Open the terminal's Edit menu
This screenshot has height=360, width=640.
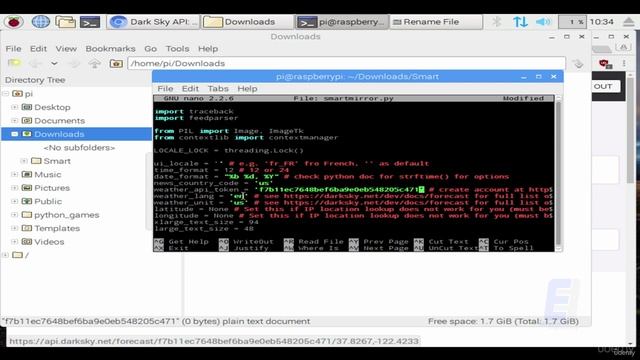190,89
